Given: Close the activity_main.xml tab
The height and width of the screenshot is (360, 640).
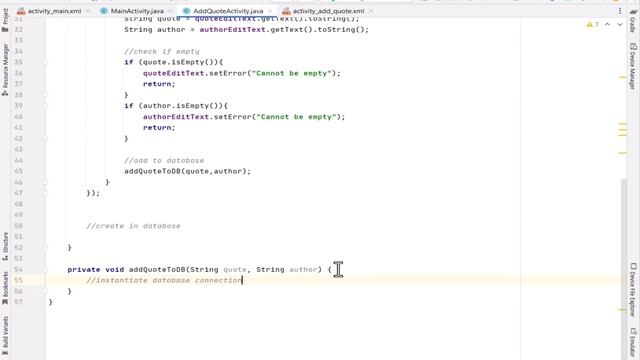Looking at the screenshot, I should pyautogui.click(x=88, y=11).
